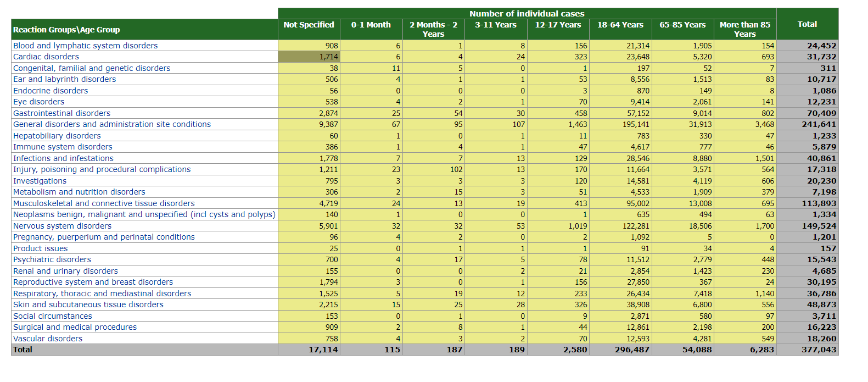Screen dimensions: 868x382
Task: Click the More than 85 Years header
Action: [x=744, y=29]
